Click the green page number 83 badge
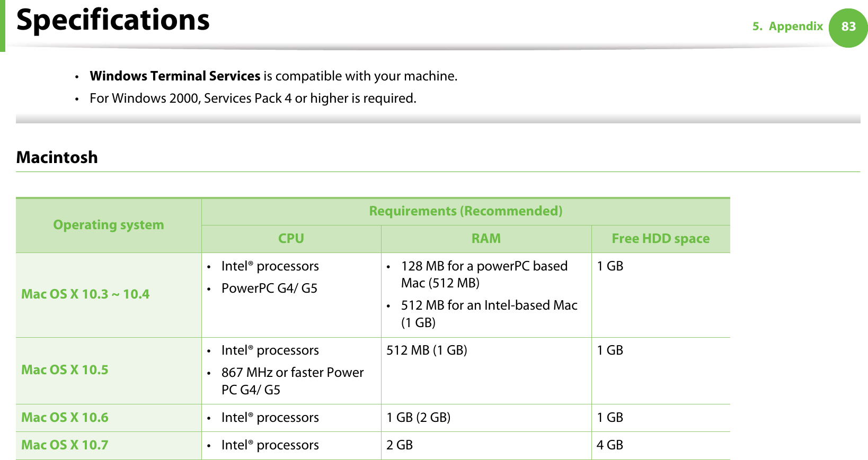Viewport: 868px width, 460px height. tap(848, 27)
